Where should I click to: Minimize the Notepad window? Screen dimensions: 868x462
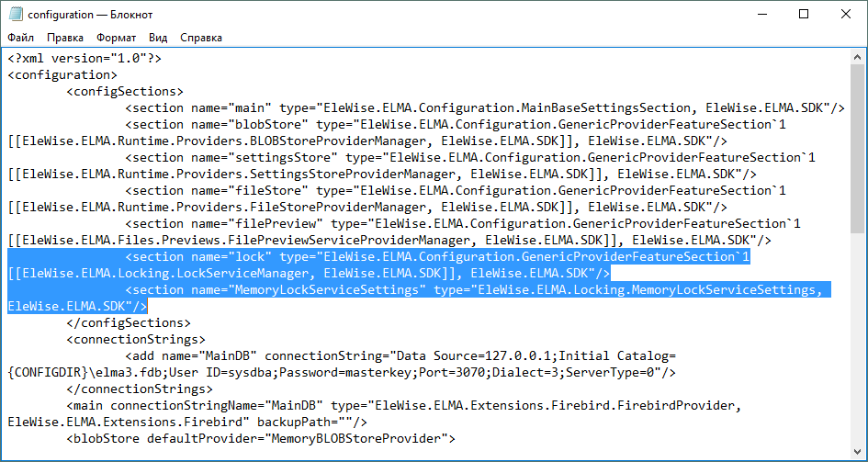point(761,14)
